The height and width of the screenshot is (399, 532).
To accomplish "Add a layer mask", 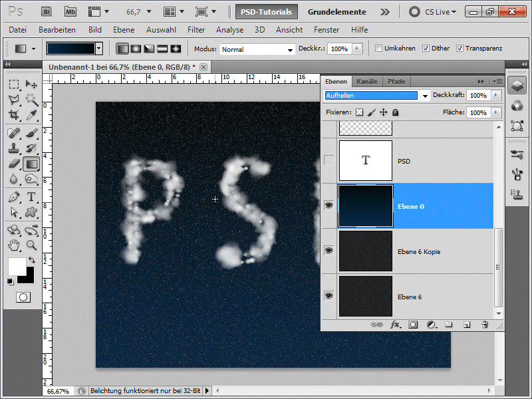I will coord(413,325).
